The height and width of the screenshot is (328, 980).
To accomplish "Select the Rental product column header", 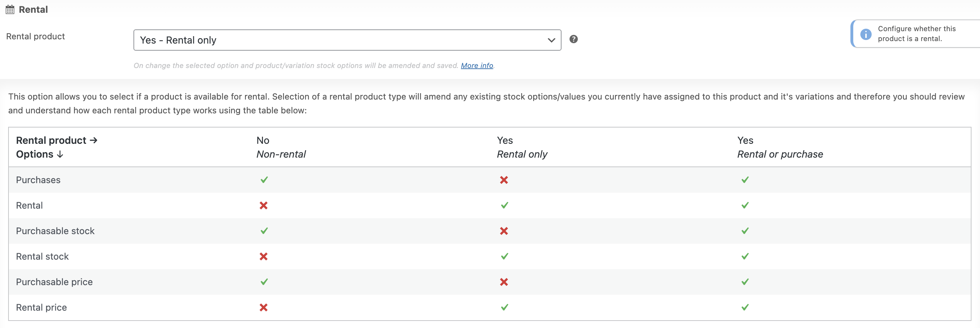I will coord(56,140).
